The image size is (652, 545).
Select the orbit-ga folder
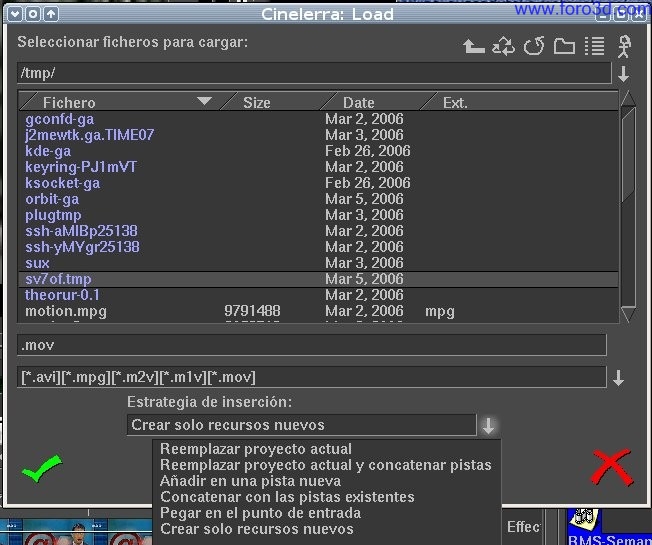click(52, 199)
